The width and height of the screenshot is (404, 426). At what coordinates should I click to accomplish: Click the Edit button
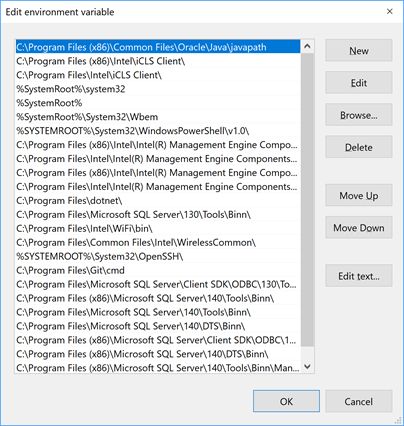coord(359,82)
